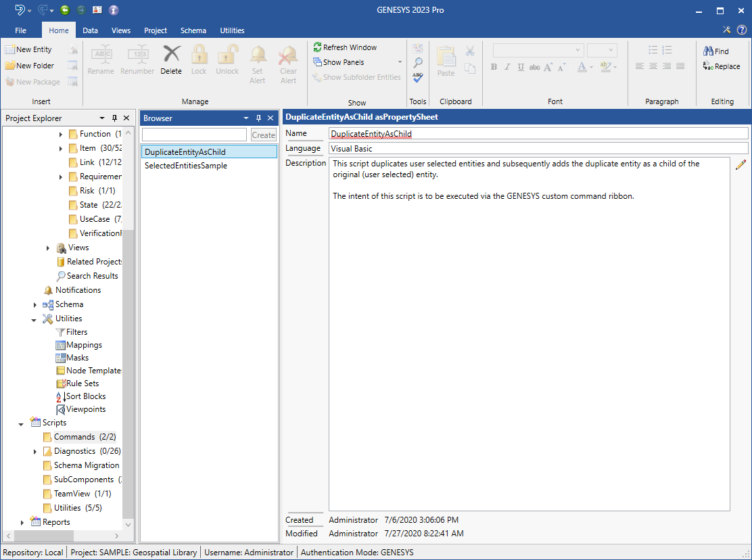The width and height of the screenshot is (752, 560).
Task: Switch to the Project ribbon tab
Action: 156,30
